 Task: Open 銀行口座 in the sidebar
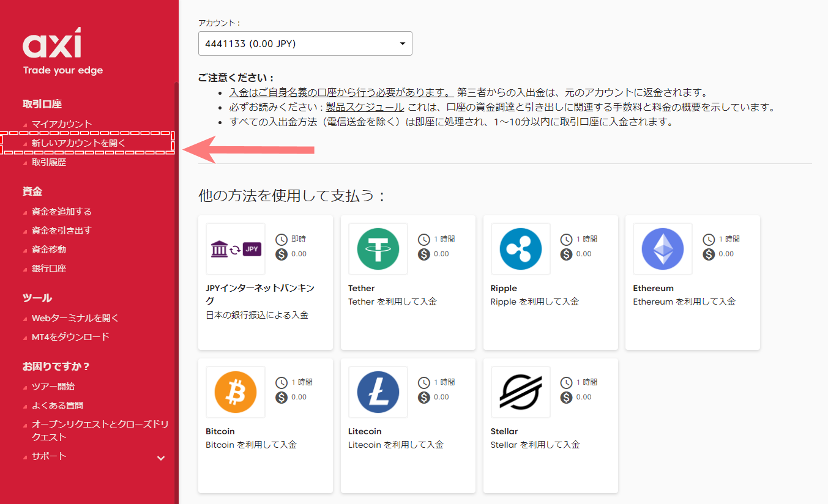[49, 269]
